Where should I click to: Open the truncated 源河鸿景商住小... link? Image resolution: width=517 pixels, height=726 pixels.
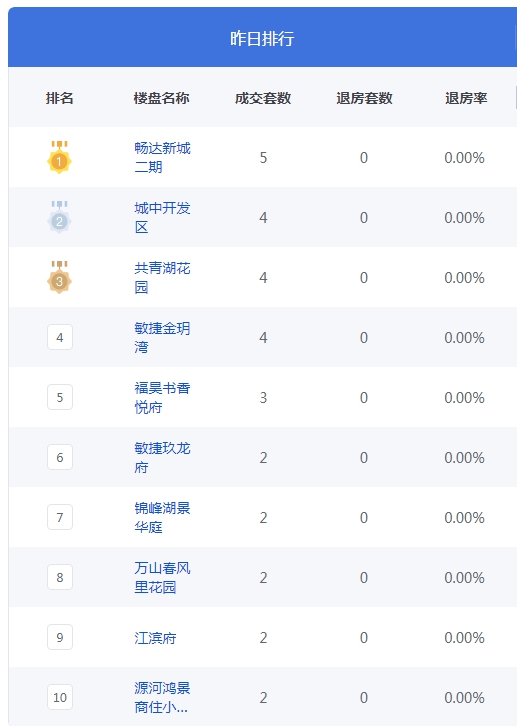click(x=162, y=697)
